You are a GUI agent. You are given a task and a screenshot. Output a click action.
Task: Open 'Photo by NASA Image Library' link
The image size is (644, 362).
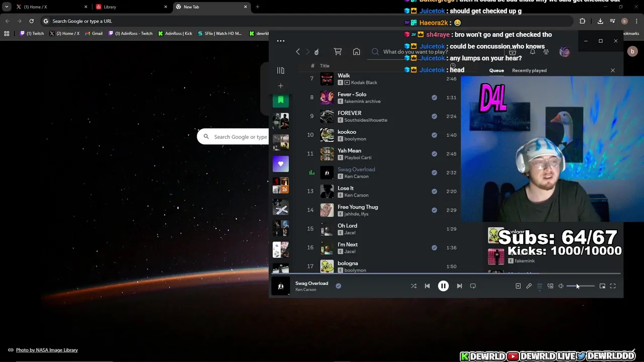click(x=47, y=350)
